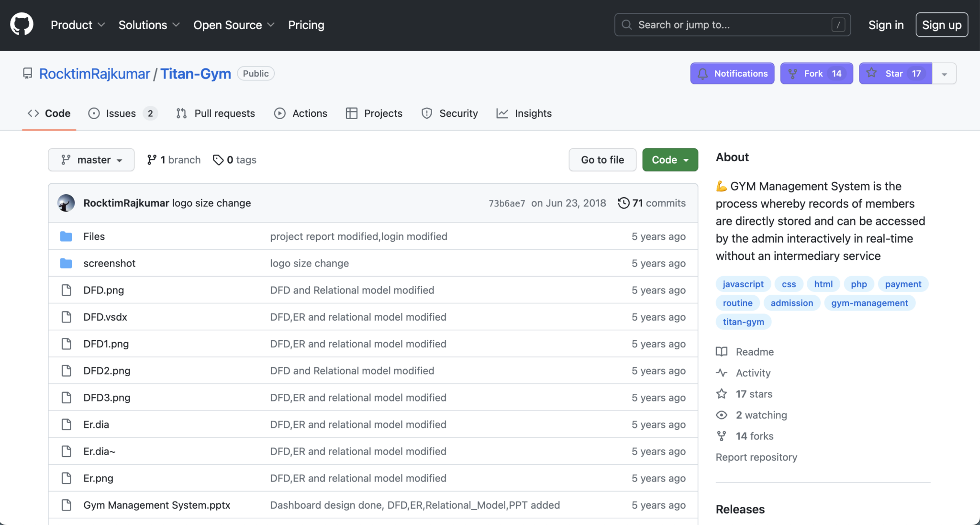Click the watching eye icon

pyautogui.click(x=722, y=415)
